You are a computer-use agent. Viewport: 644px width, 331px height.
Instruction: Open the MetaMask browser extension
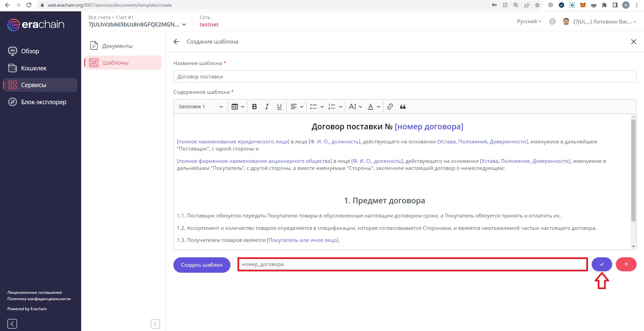point(583,5)
